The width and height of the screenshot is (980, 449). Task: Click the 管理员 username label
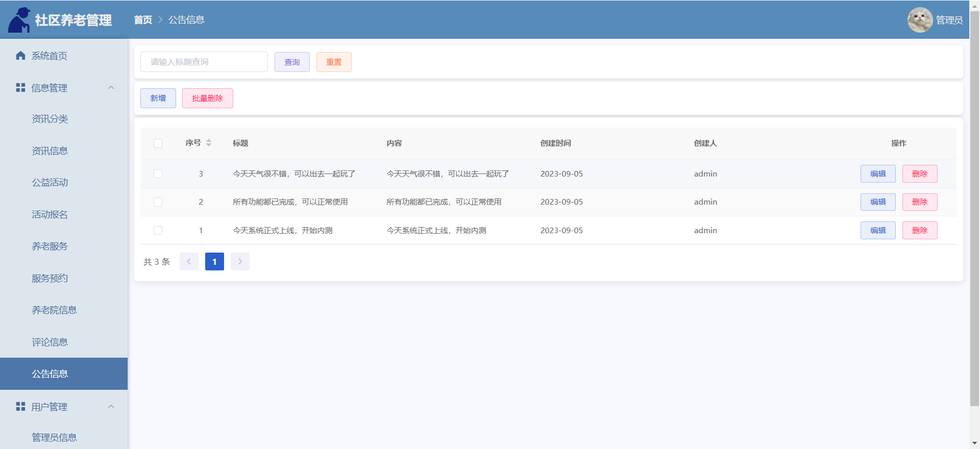(x=949, y=20)
